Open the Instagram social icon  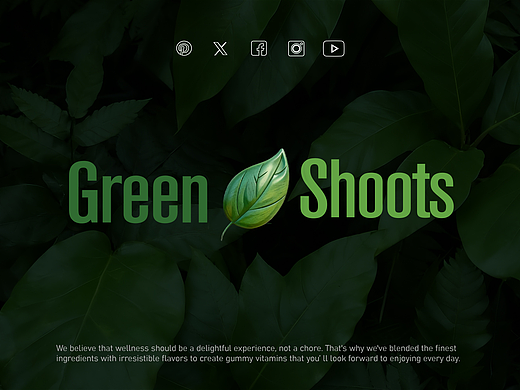click(296, 49)
